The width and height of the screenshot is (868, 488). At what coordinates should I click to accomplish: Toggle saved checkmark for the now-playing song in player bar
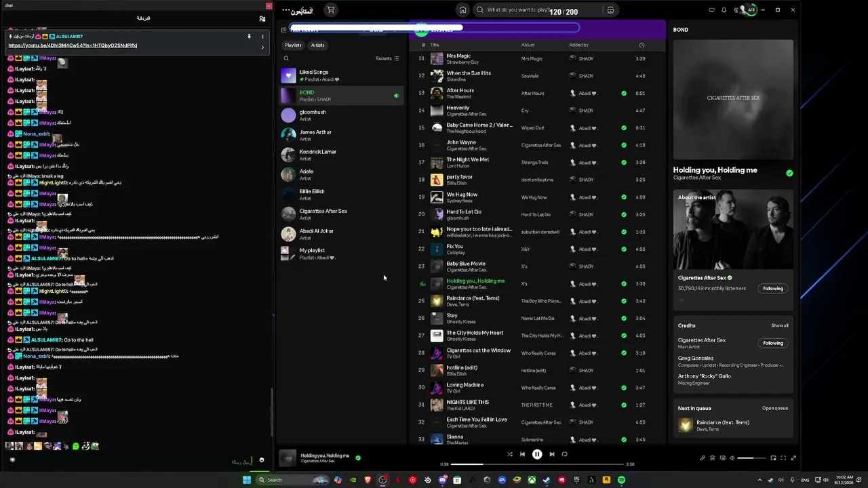point(358,457)
